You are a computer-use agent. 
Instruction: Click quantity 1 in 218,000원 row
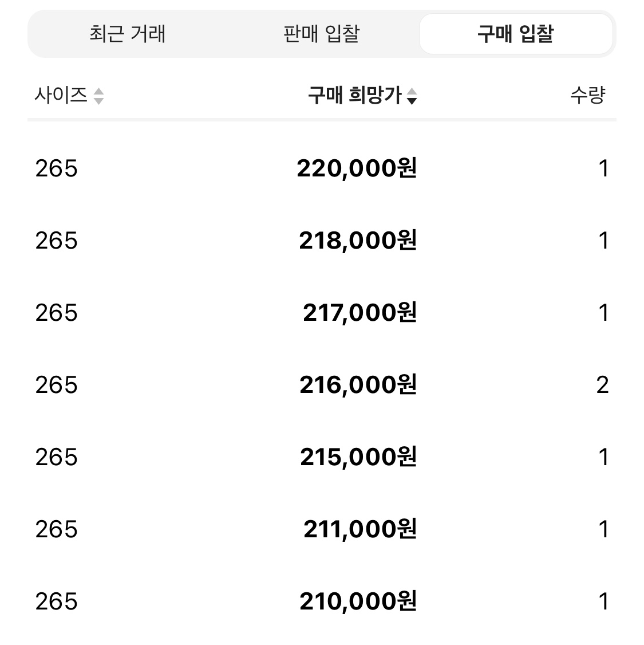click(603, 241)
